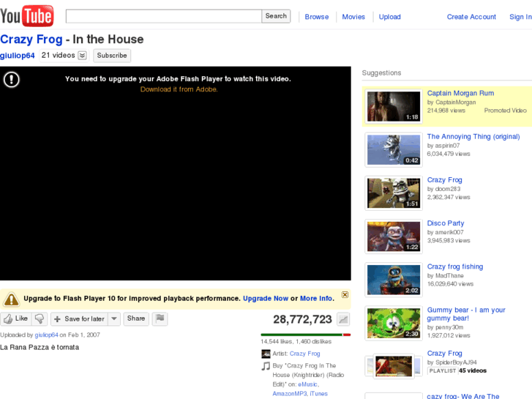
Task: Click the search input field
Action: click(x=163, y=16)
